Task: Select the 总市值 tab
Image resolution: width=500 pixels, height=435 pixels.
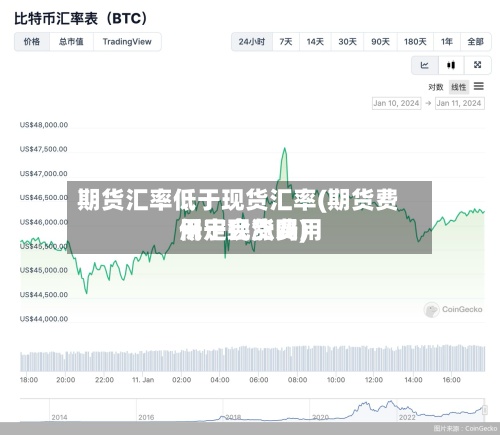Action: [x=71, y=42]
